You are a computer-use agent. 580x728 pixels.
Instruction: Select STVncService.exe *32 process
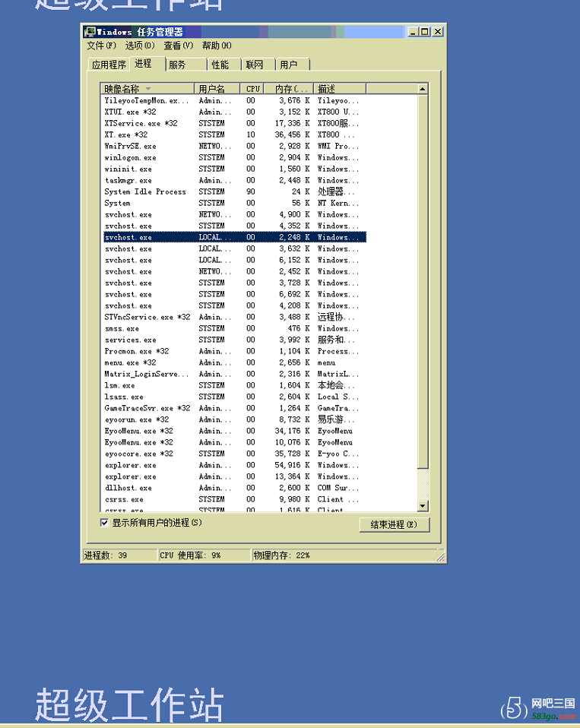234,317
